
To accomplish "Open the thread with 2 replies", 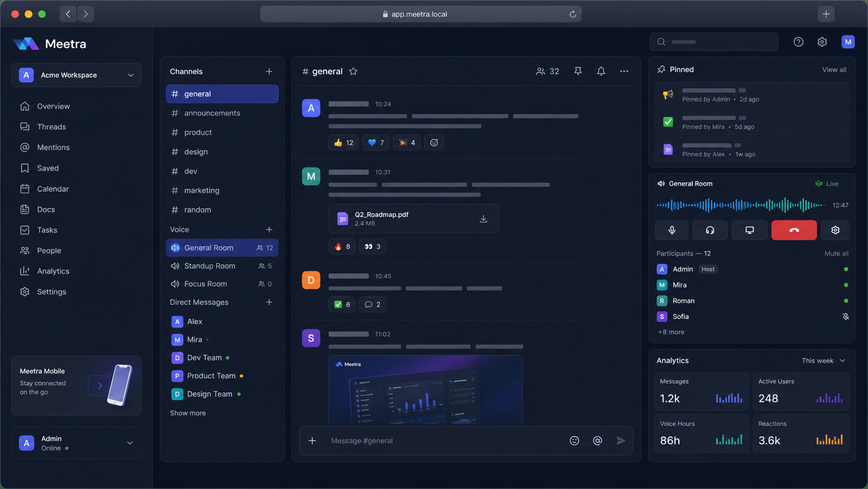I will (372, 305).
